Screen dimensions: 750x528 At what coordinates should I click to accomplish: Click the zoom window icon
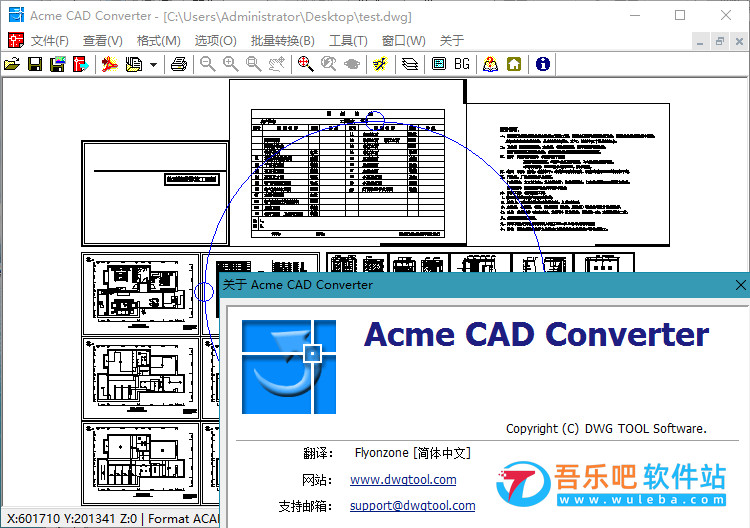(x=254, y=64)
